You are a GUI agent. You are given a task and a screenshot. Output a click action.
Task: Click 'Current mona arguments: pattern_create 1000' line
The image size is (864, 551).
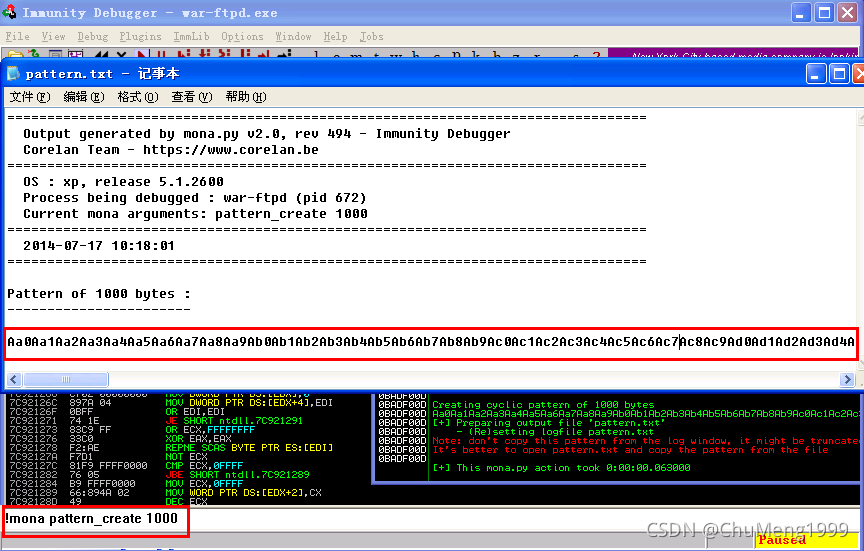pos(195,214)
